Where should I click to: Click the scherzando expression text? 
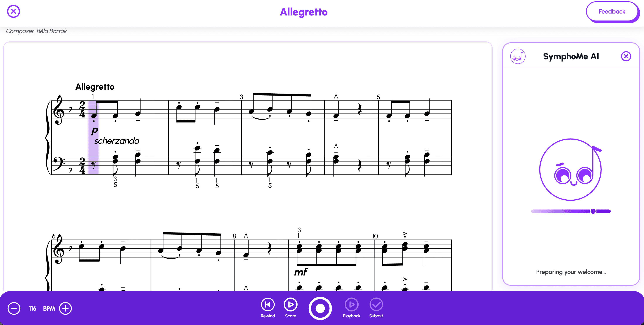coord(116,141)
